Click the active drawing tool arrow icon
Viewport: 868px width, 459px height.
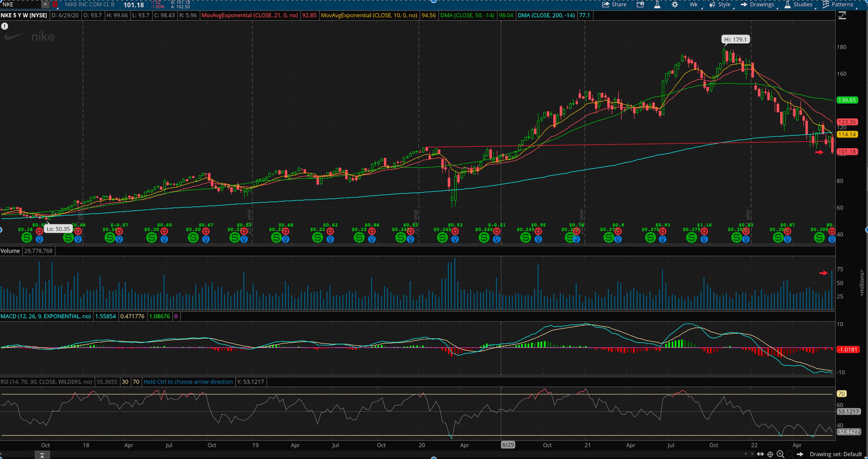[800, 454]
